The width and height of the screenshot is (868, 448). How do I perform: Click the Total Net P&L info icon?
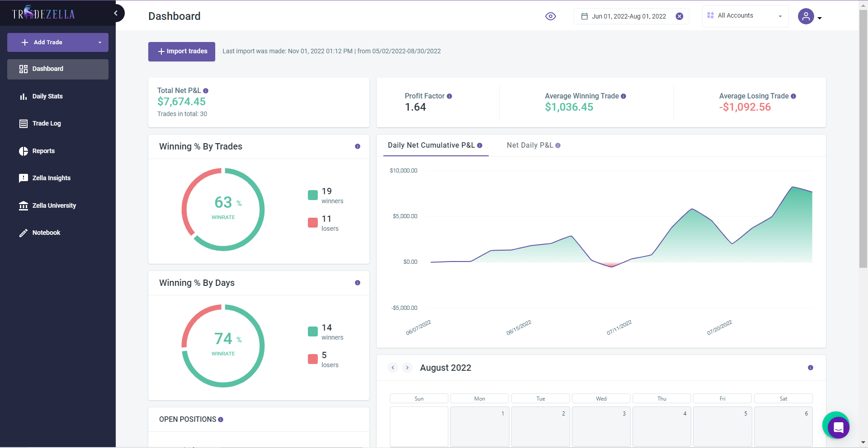206,91
